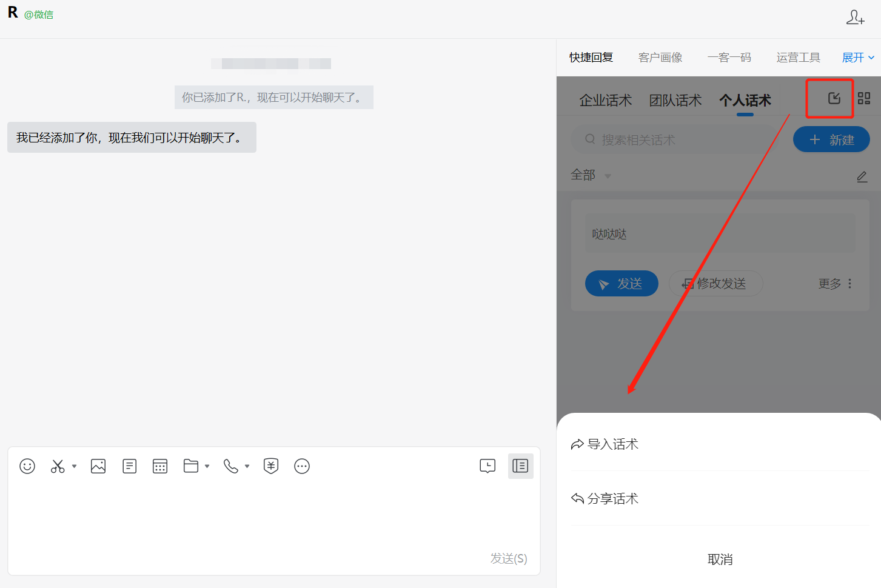Screen dimensions: 881x588
Task: Switch to 运营工具 tab
Action: coord(799,58)
